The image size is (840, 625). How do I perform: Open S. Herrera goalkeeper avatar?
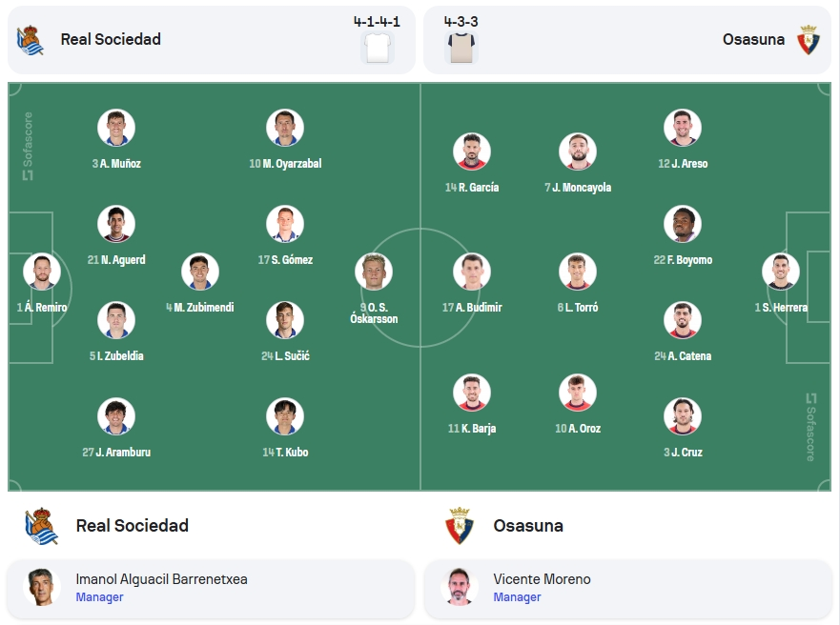click(781, 272)
